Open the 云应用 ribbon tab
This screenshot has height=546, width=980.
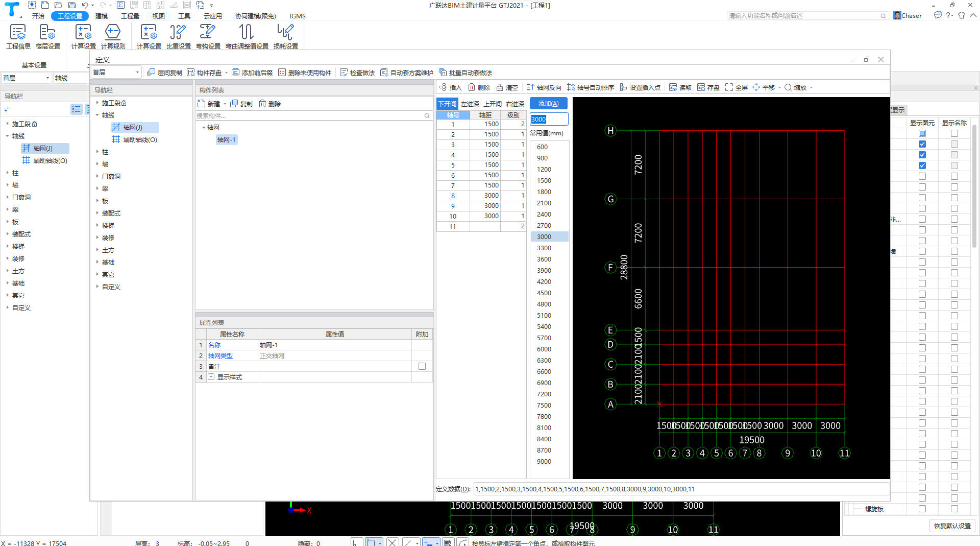click(x=213, y=16)
